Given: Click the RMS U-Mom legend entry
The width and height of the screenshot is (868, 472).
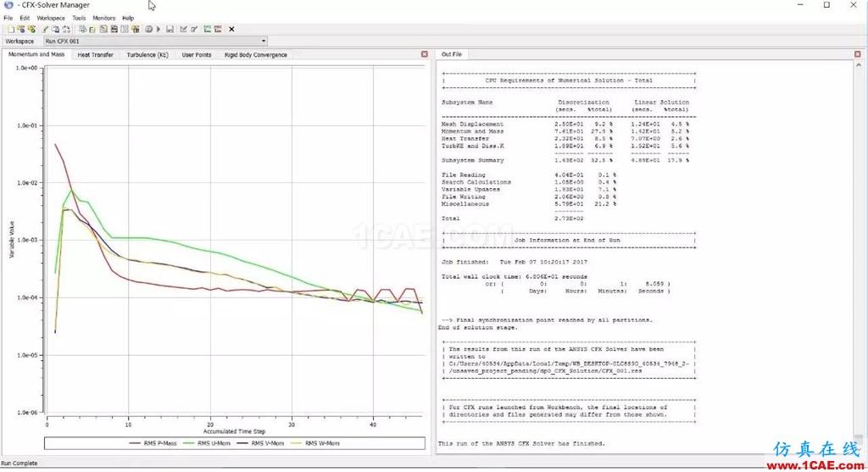Looking at the screenshot, I should tap(207, 443).
